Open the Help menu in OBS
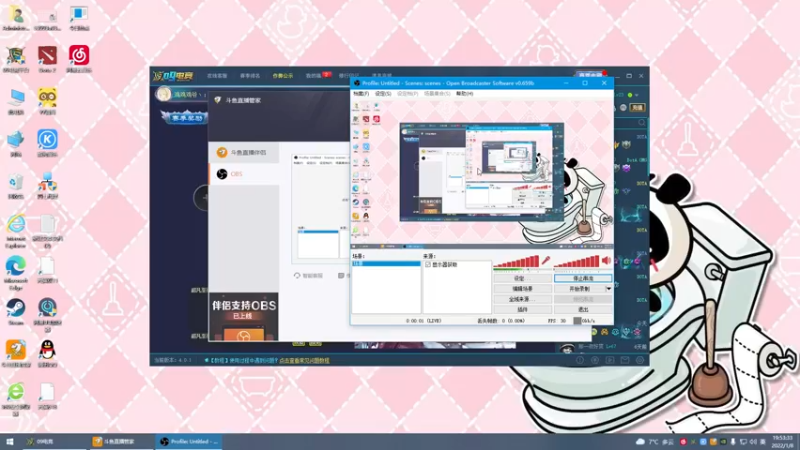This screenshot has width=800, height=450. (x=464, y=94)
